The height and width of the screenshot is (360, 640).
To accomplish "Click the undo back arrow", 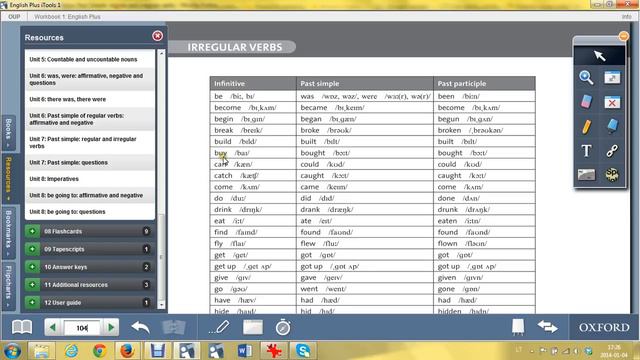I will pos(140,327).
